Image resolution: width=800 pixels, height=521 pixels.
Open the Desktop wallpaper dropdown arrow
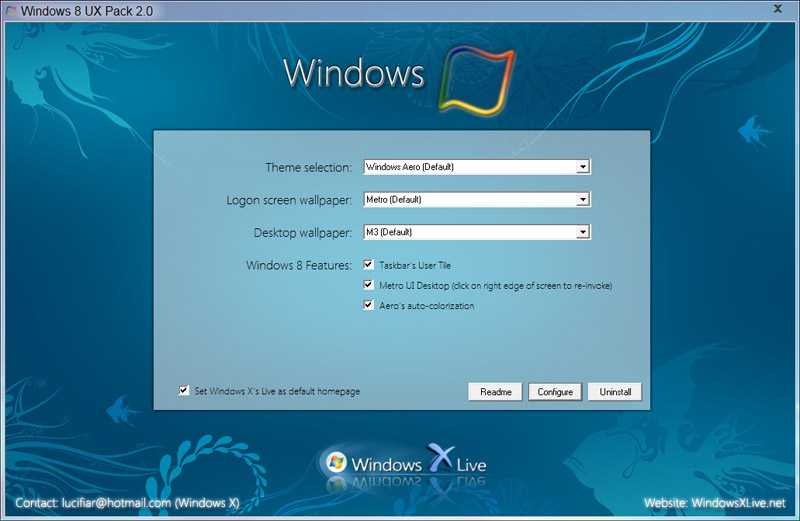(x=583, y=232)
